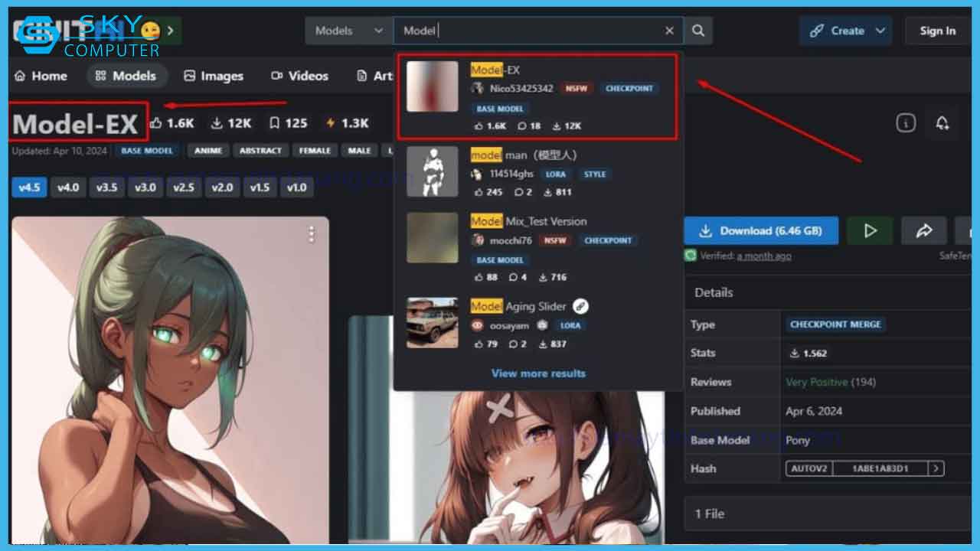Click the 1.562 stats download badge

(808, 354)
